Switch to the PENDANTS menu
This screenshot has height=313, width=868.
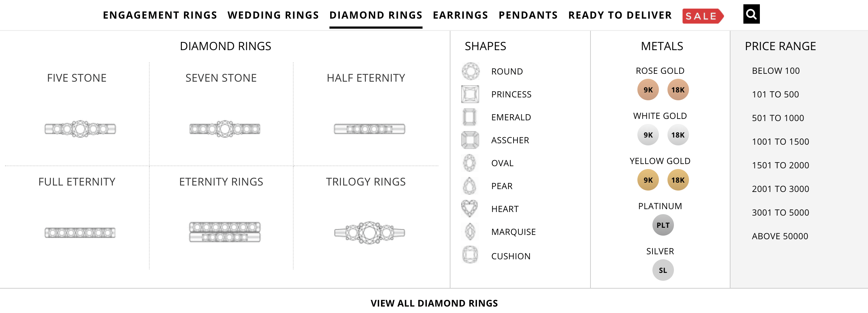[528, 15]
